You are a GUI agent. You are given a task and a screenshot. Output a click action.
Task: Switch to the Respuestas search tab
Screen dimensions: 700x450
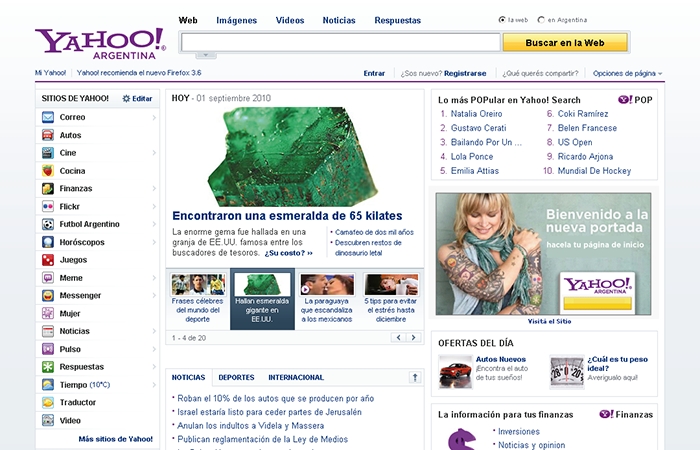pyautogui.click(x=397, y=21)
